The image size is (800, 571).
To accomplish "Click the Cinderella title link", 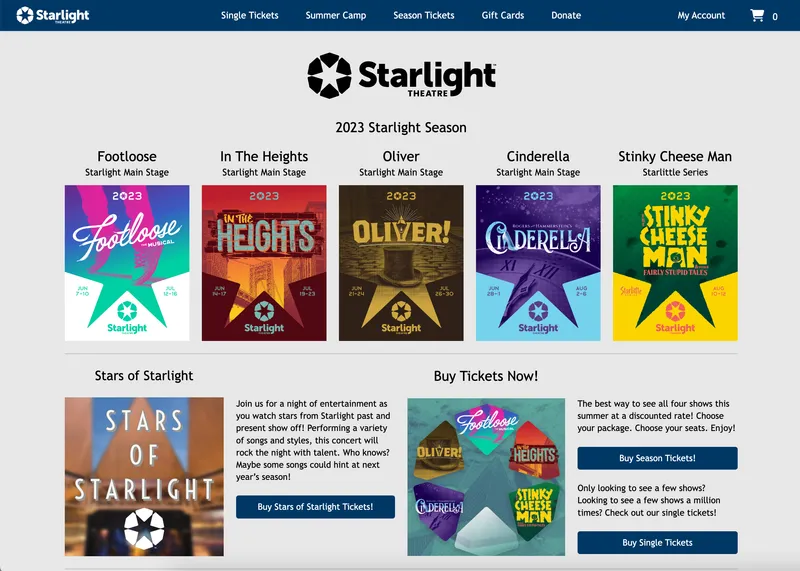I will coord(538,156).
